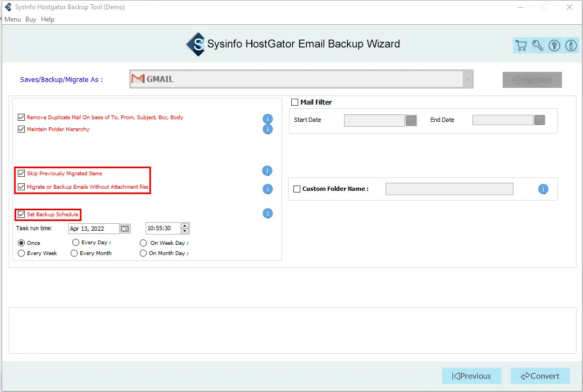Select the Every Day radio button
583x392 pixels.
(76, 242)
